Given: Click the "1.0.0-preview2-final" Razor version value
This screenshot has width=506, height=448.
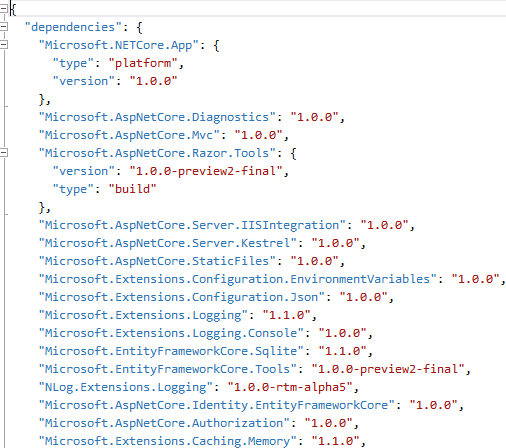Looking at the screenshot, I should [x=206, y=171].
